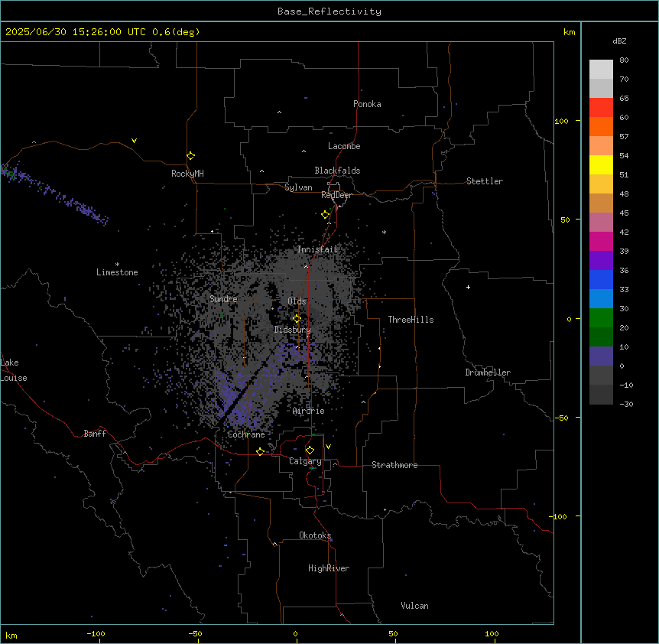This screenshot has height=644, width=659.
Task: Select the magenta 42 dBZ legend swatch
Action: (601, 241)
